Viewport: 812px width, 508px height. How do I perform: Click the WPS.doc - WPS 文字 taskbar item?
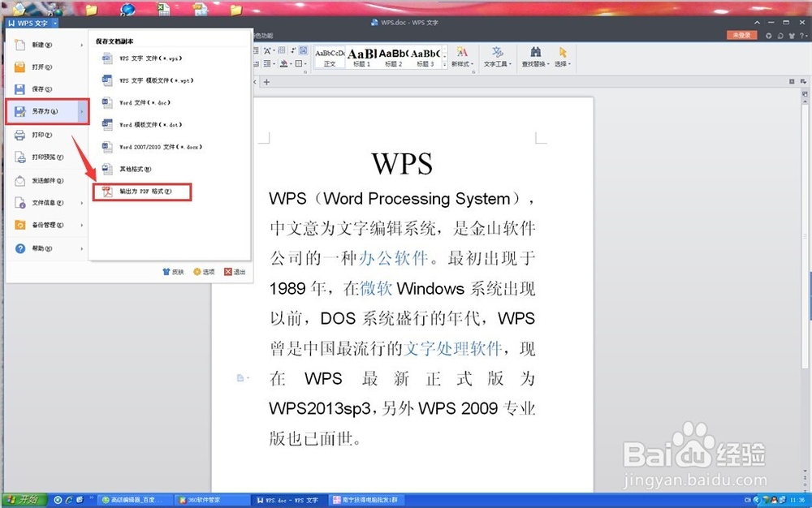pyautogui.click(x=289, y=500)
